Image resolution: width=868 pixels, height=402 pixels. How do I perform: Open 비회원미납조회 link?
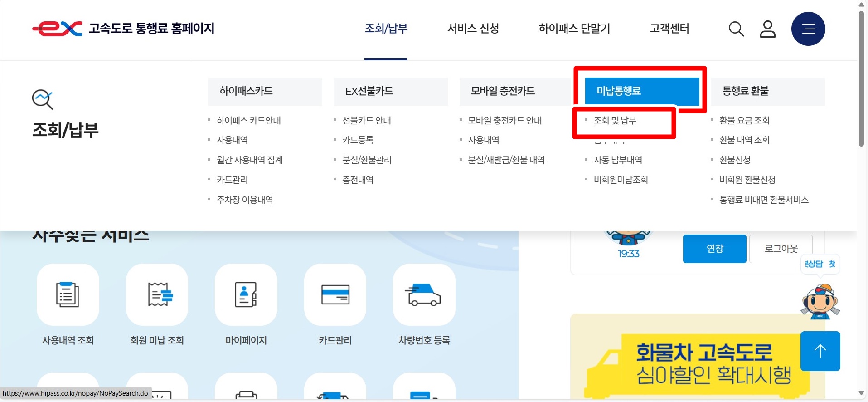621,180
